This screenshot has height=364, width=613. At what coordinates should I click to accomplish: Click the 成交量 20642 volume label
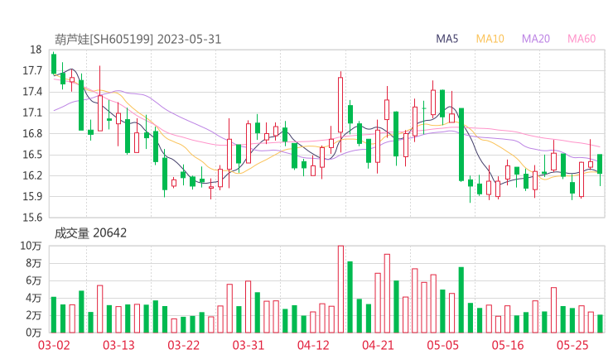90,233
